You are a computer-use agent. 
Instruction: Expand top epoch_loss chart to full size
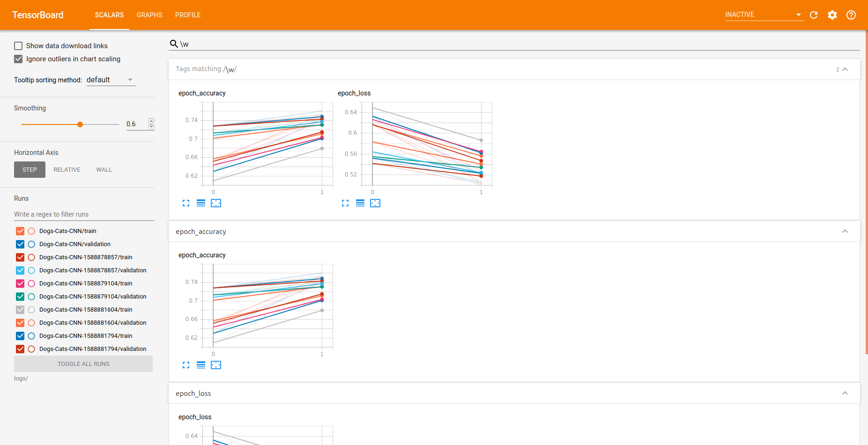point(345,203)
